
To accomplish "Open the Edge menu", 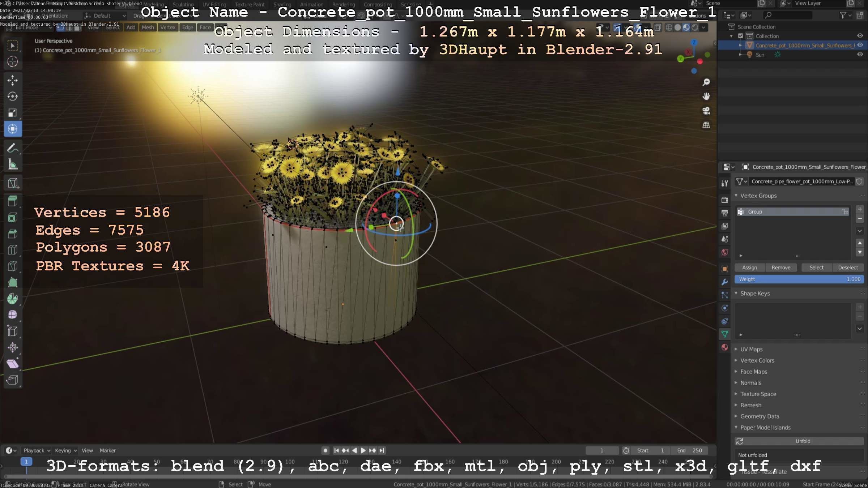I will (x=187, y=27).
